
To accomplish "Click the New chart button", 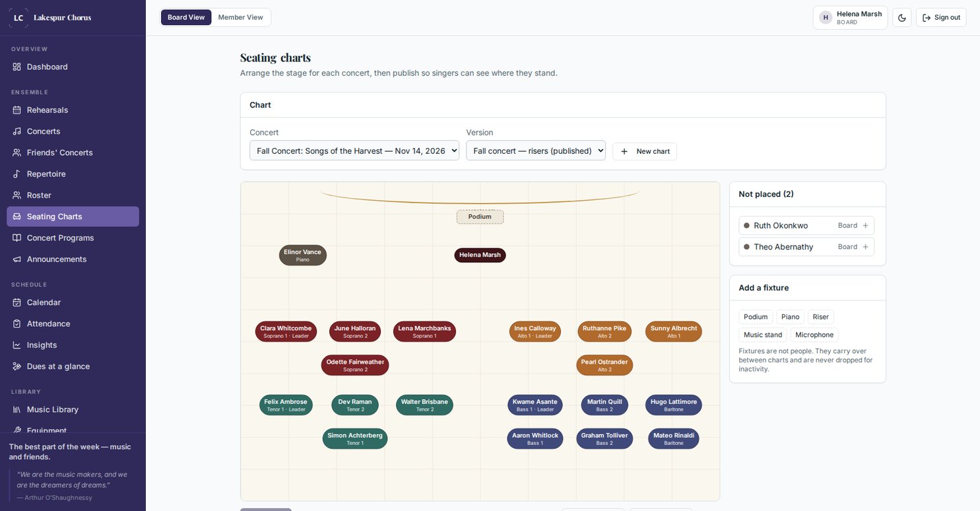I will [x=645, y=151].
